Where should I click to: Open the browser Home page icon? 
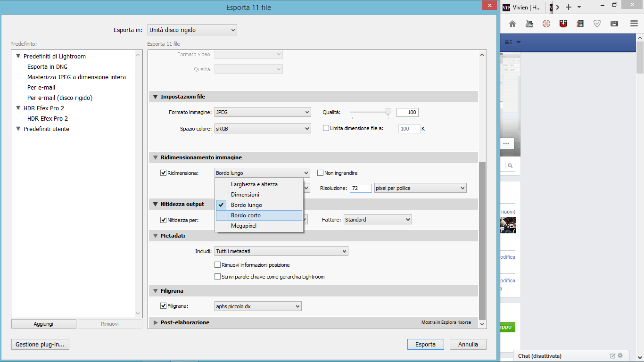tap(512, 24)
